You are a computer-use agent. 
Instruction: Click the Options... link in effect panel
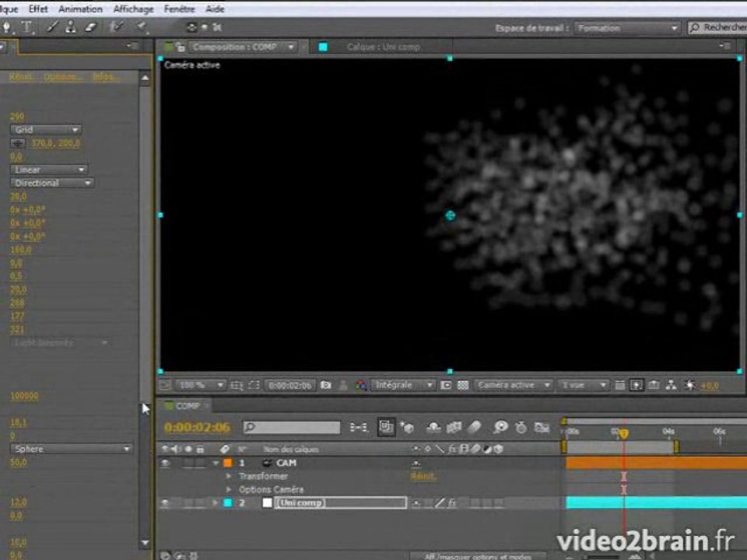62,77
